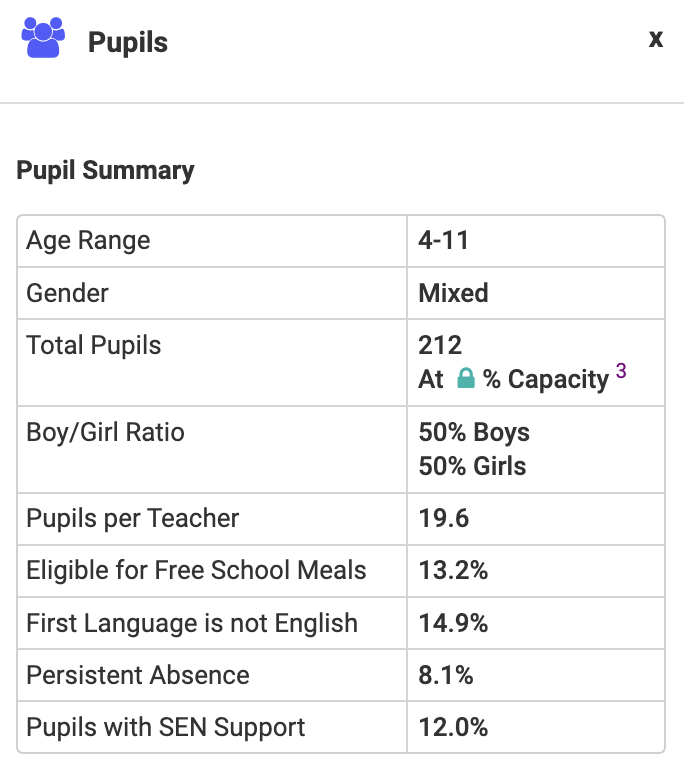Close the Pupils panel with X
Image resolution: width=684 pixels, height=770 pixels.
coord(656,39)
